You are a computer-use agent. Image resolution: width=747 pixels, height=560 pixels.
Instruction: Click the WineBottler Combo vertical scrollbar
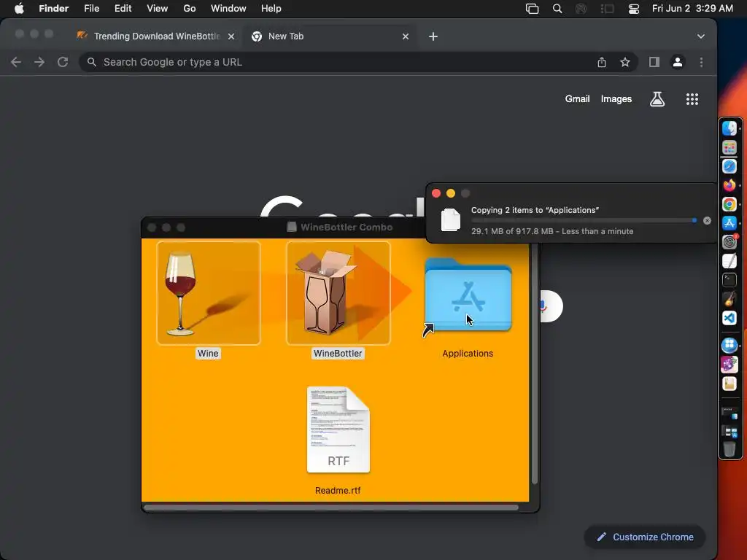(535, 363)
